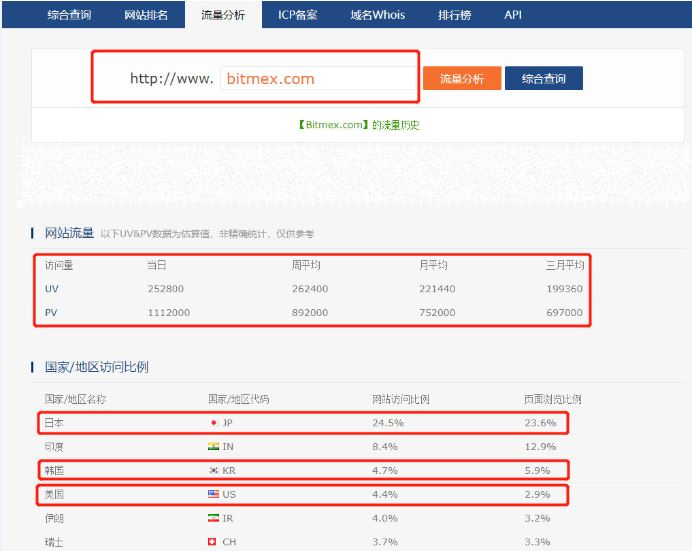Select UV monthly average 221440
The image size is (692, 551).
(437, 289)
